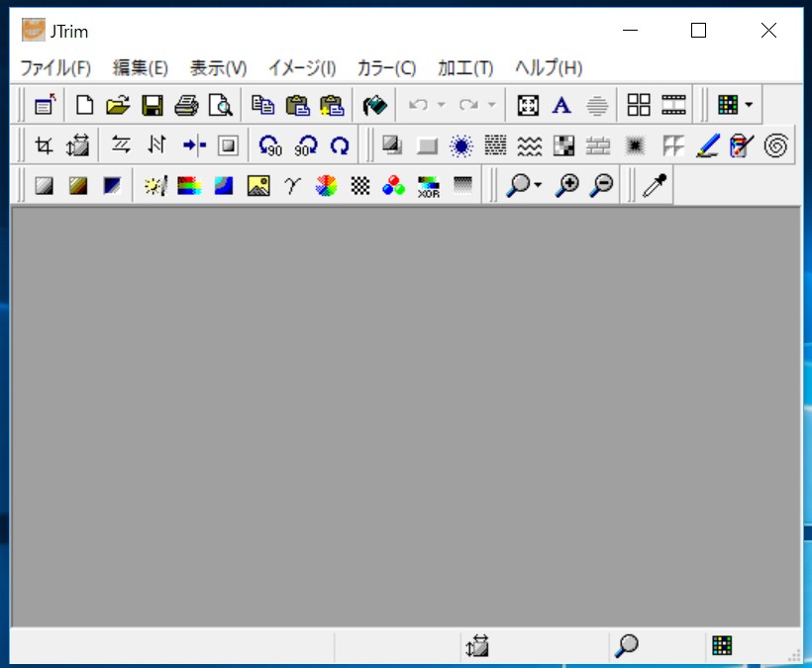Open the 加工(T) menu

tap(465, 67)
